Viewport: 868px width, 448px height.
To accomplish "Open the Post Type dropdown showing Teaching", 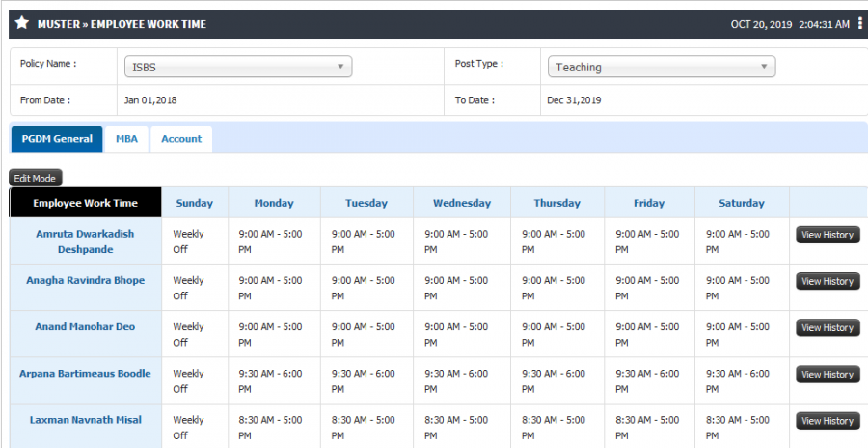I will tap(662, 67).
